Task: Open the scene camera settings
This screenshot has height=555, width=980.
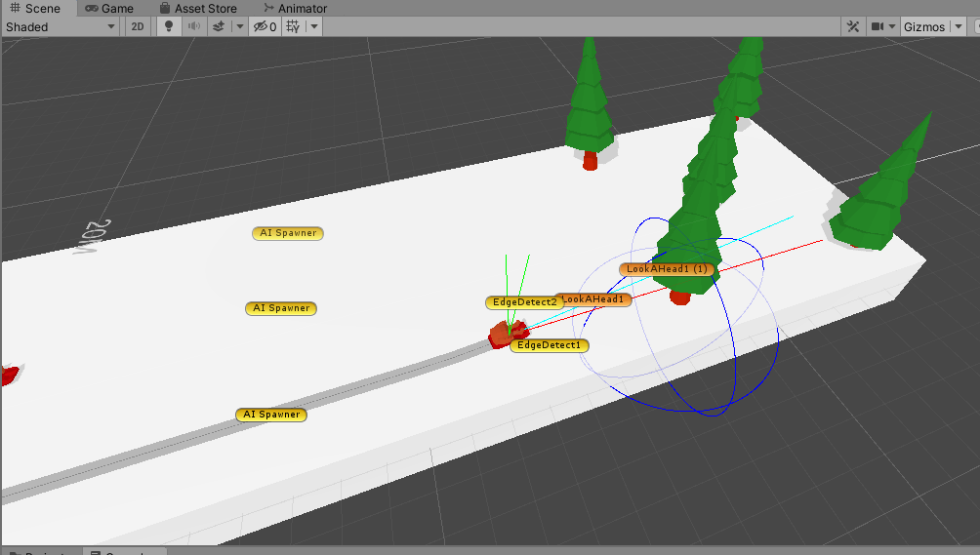Action: (882, 26)
